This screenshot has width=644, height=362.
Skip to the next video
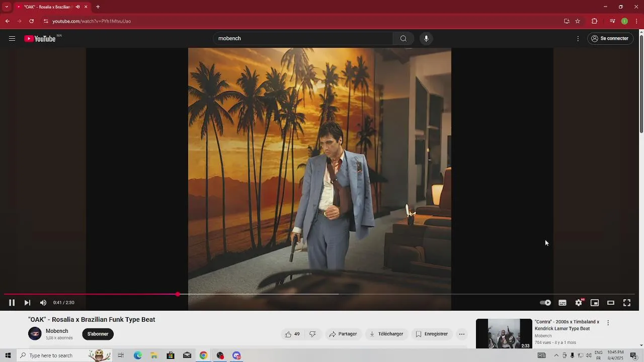click(27, 303)
